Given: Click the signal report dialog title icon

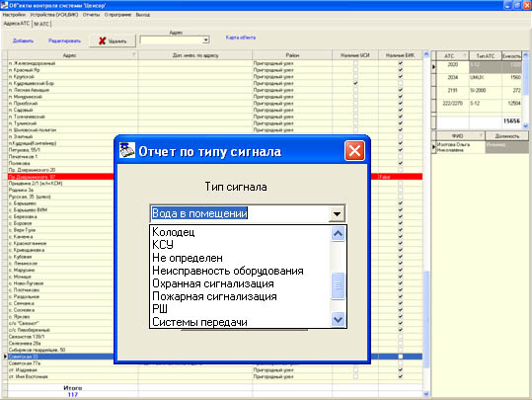Looking at the screenshot, I should 127,150.
